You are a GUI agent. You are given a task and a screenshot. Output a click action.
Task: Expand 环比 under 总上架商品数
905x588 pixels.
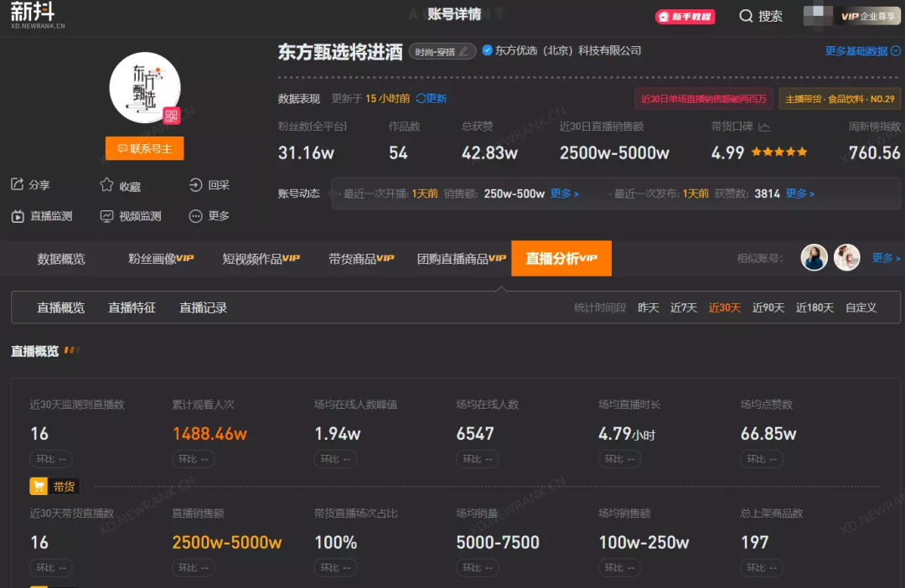[761, 567]
